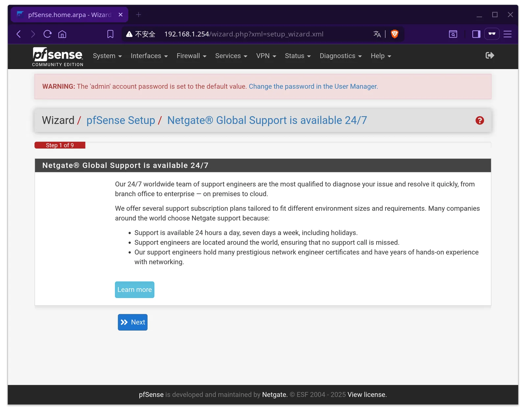Viewport: 526px width, 420px height.
Task: Expand the System dropdown menu
Action: [x=108, y=56]
